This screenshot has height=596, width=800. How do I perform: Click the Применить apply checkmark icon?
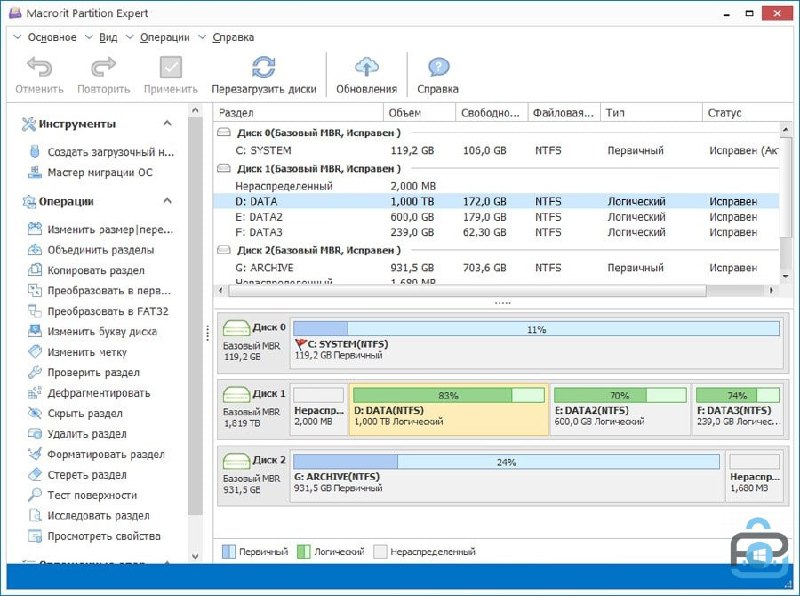click(x=171, y=67)
